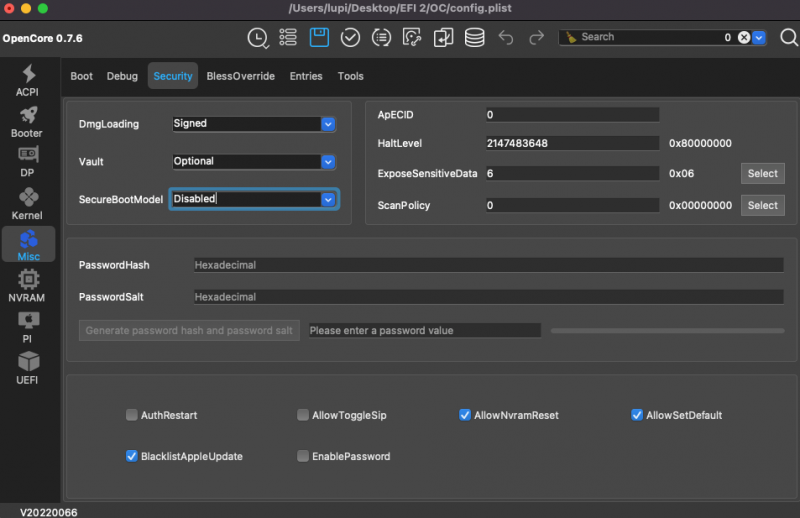The image size is (800, 518).
Task: Open the ACPI section in sidebar
Action: (x=28, y=80)
